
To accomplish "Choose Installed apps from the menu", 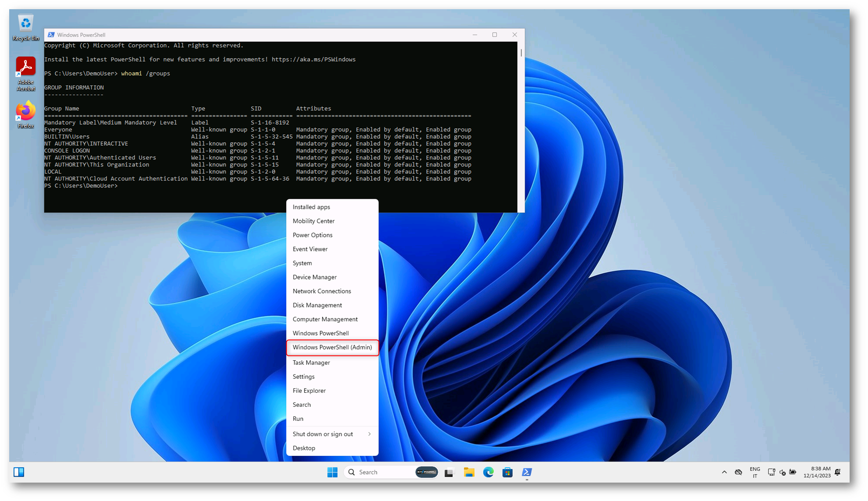I will pos(332,207).
